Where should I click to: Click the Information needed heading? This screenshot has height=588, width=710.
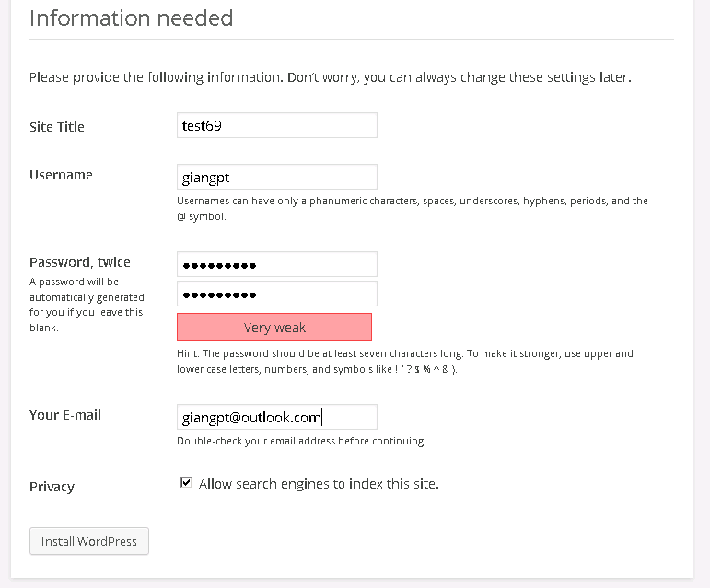pyautogui.click(x=132, y=18)
